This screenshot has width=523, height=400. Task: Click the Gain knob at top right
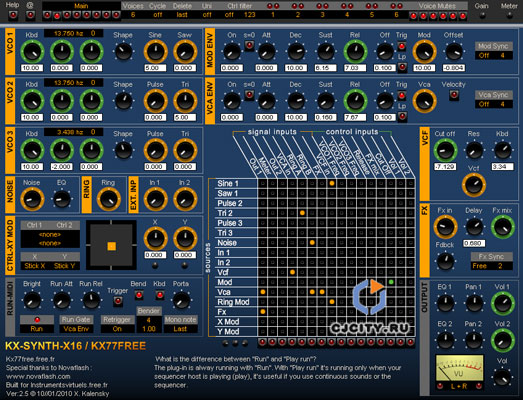pos(482,15)
